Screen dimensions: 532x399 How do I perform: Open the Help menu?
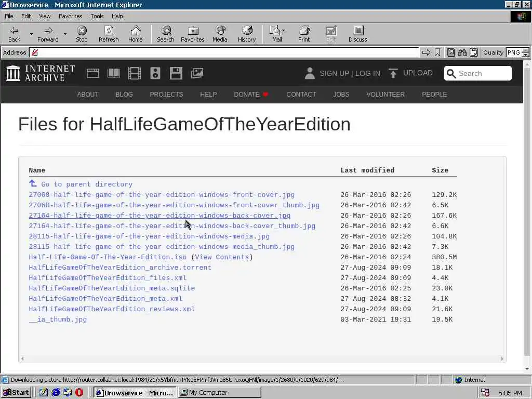pyautogui.click(x=117, y=16)
